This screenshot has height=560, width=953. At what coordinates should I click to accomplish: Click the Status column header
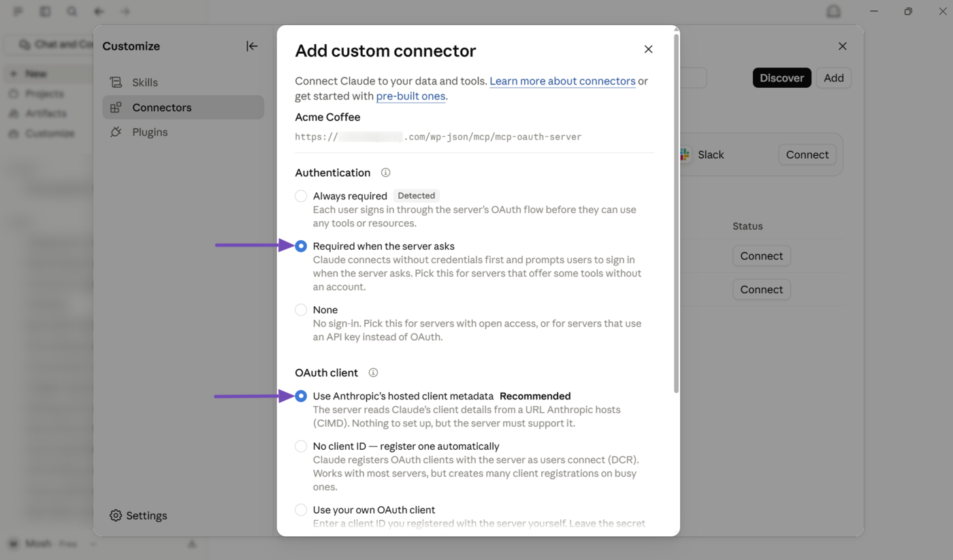point(747,226)
